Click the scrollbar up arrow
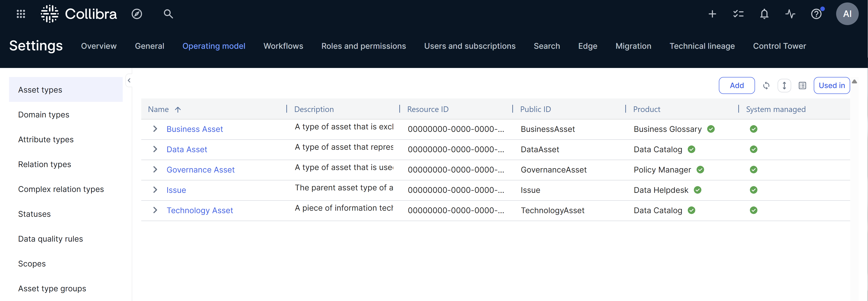This screenshot has height=301, width=868. pyautogui.click(x=854, y=82)
